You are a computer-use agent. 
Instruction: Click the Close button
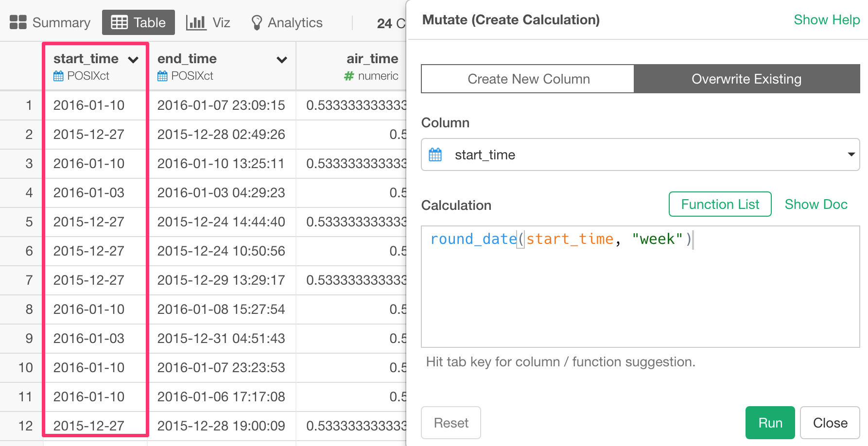pos(830,423)
